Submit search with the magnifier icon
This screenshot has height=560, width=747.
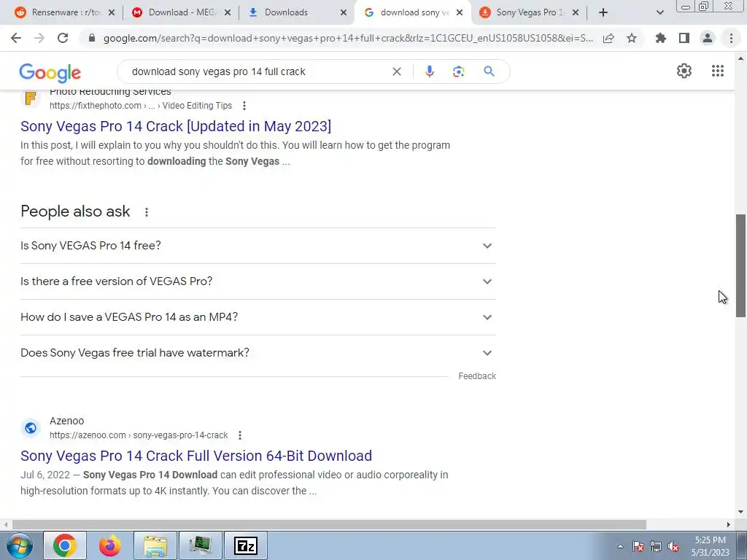tap(489, 71)
